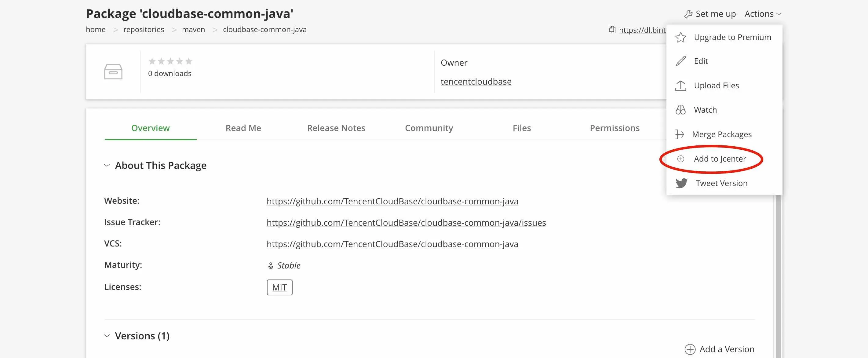Switch to the Read Me tab

click(x=243, y=128)
